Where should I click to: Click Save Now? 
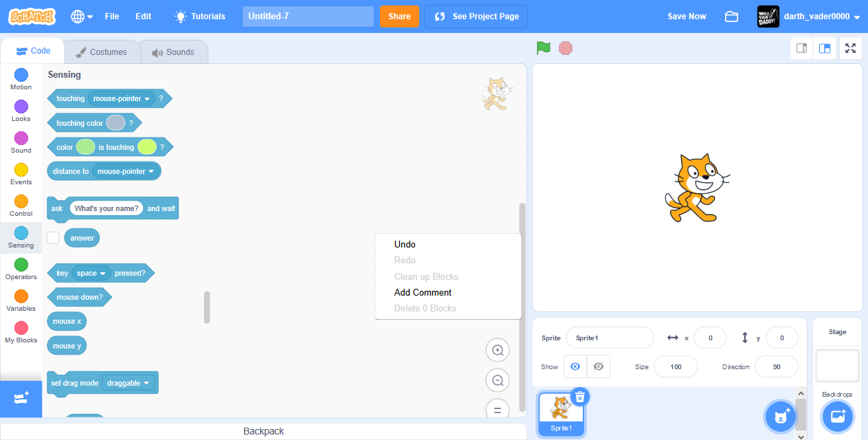pos(687,16)
